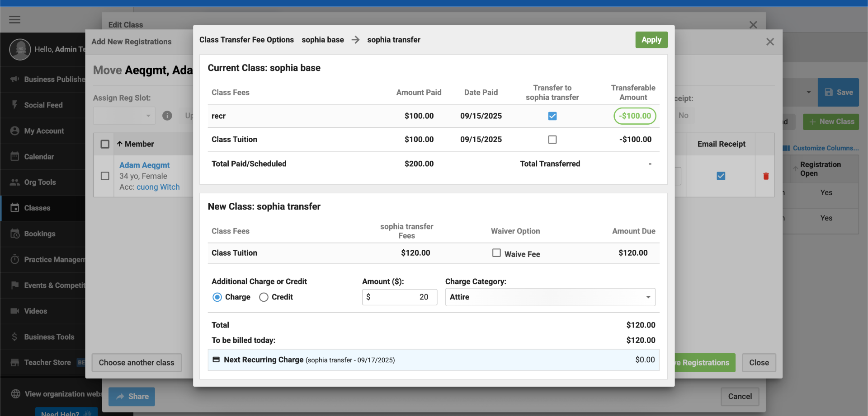Click the Calendar icon in sidebar

15,157
